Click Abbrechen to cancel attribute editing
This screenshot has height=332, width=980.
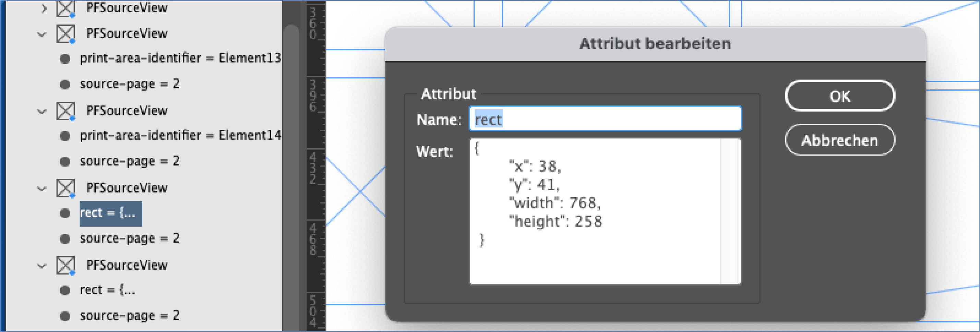(x=839, y=140)
